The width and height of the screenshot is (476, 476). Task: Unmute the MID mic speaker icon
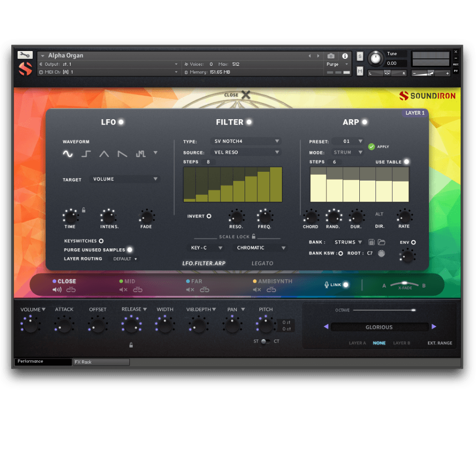click(x=123, y=290)
